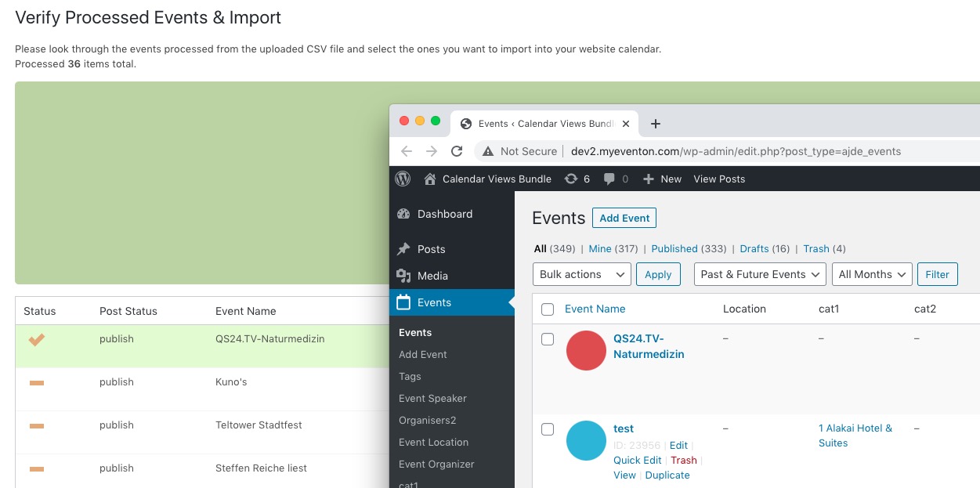The image size is (980, 488).
Task: Click the Add Event button
Action: click(x=624, y=218)
